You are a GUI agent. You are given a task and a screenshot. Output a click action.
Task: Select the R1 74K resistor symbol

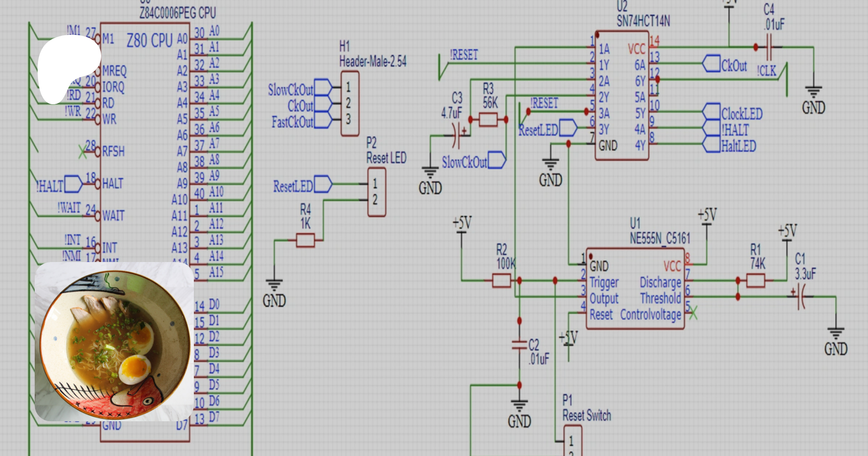coord(755,280)
